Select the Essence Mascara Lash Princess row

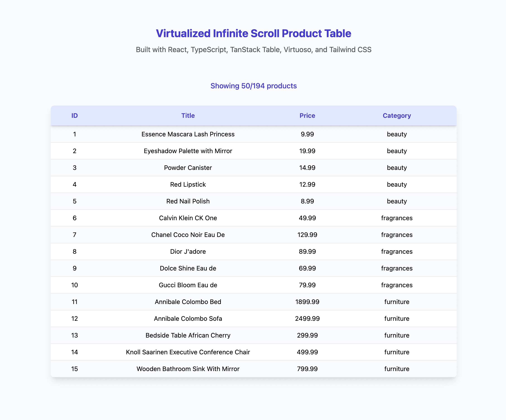click(x=188, y=134)
